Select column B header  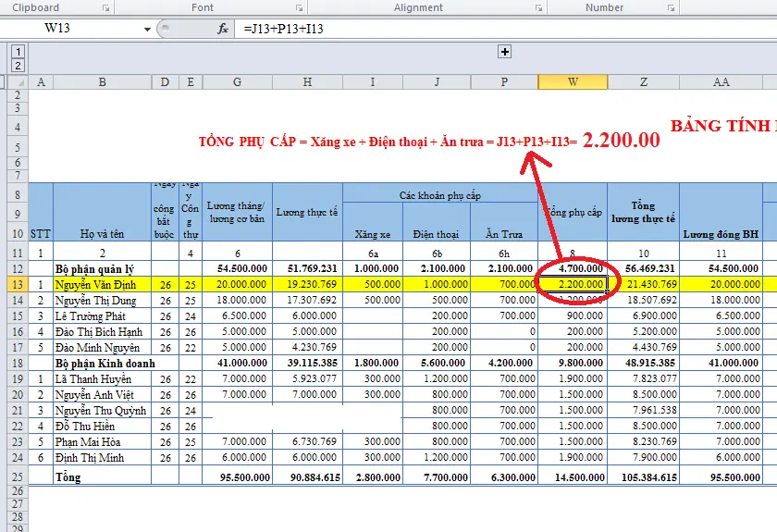(102, 81)
